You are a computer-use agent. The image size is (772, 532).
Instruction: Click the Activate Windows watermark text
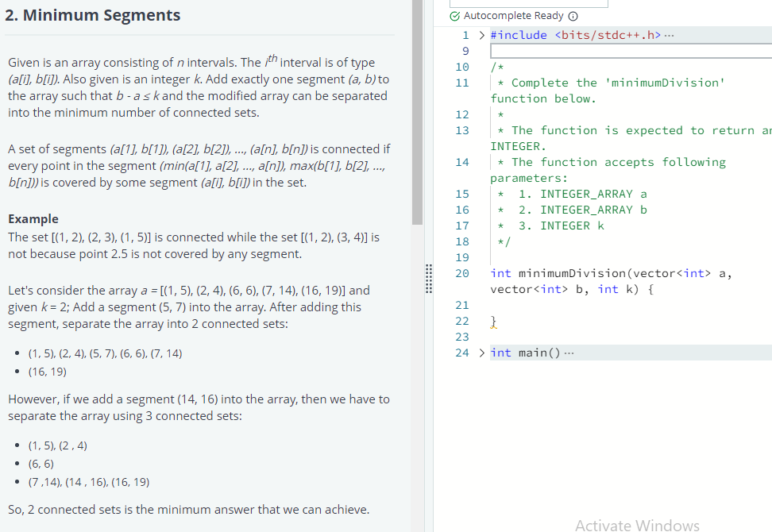pyautogui.click(x=638, y=525)
